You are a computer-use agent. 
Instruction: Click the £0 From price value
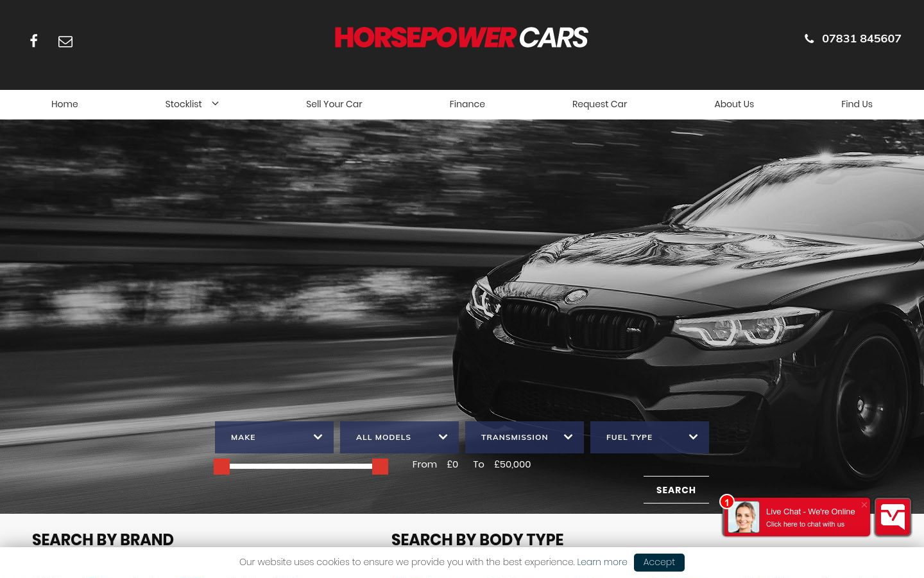[452, 464]
